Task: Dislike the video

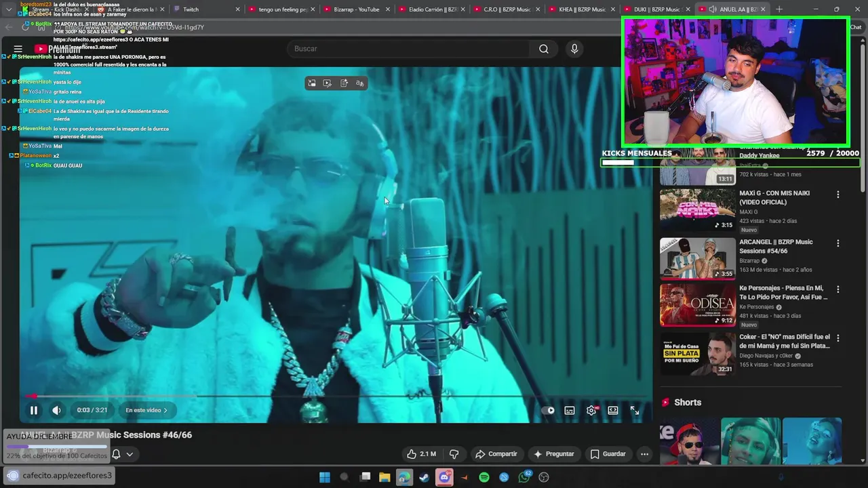Action: click(x=454, y=454)
